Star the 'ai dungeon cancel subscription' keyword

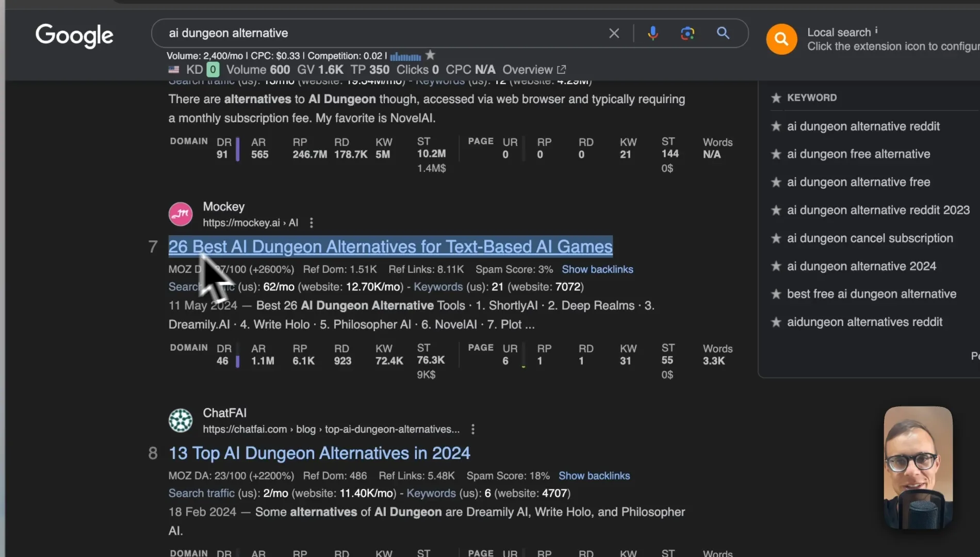coord(776,238)
